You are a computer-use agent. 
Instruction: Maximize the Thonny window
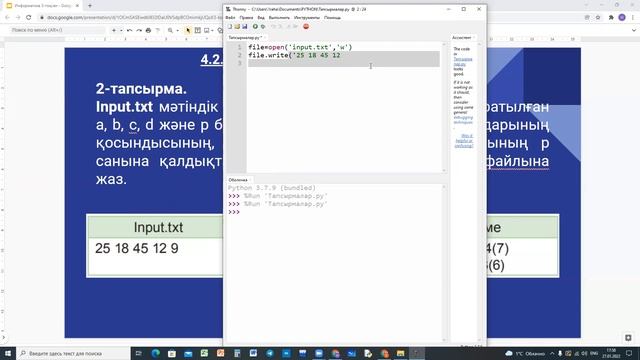[x=464, y=9]
